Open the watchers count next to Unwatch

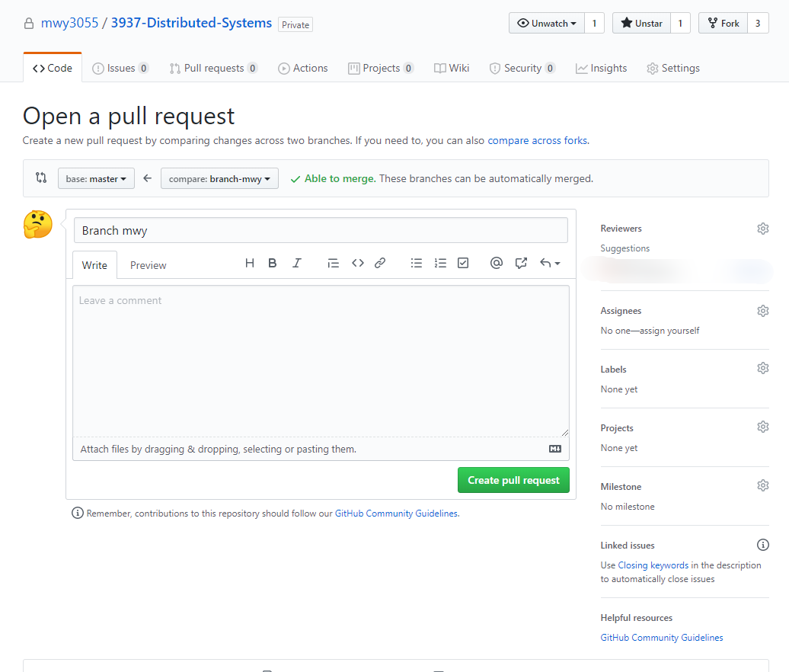(594, 23)
